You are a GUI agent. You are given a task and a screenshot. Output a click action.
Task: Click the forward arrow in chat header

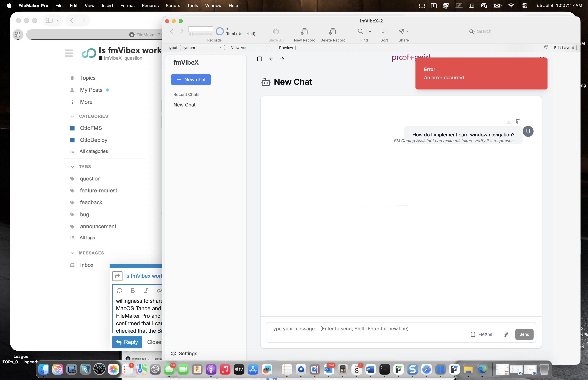coord(282,59)
